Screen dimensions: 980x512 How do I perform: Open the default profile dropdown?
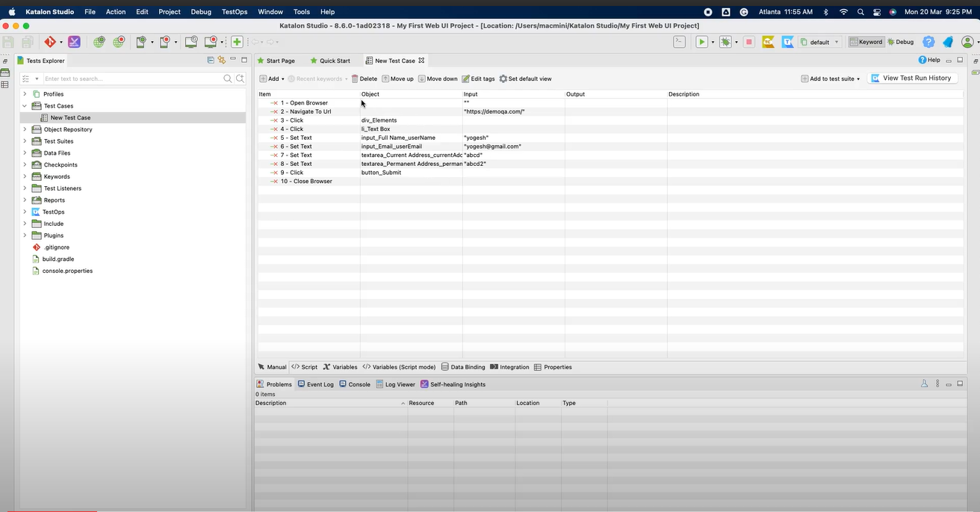coord(820,42)
